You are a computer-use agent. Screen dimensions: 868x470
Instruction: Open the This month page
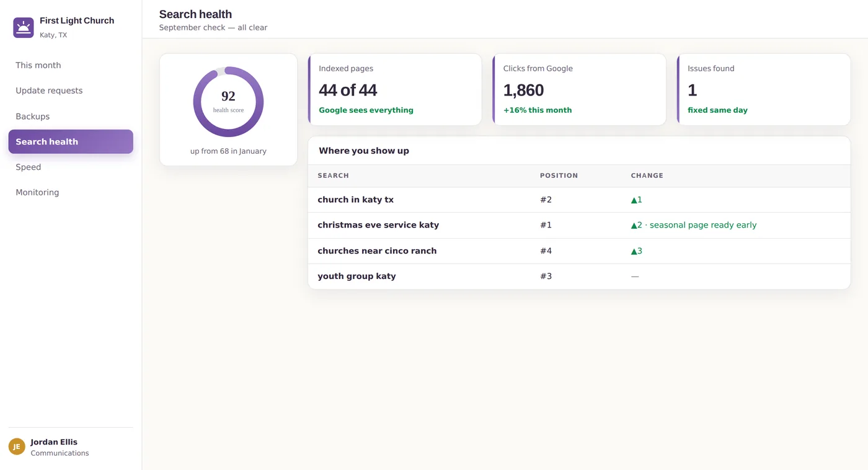[x=71, y=65]
